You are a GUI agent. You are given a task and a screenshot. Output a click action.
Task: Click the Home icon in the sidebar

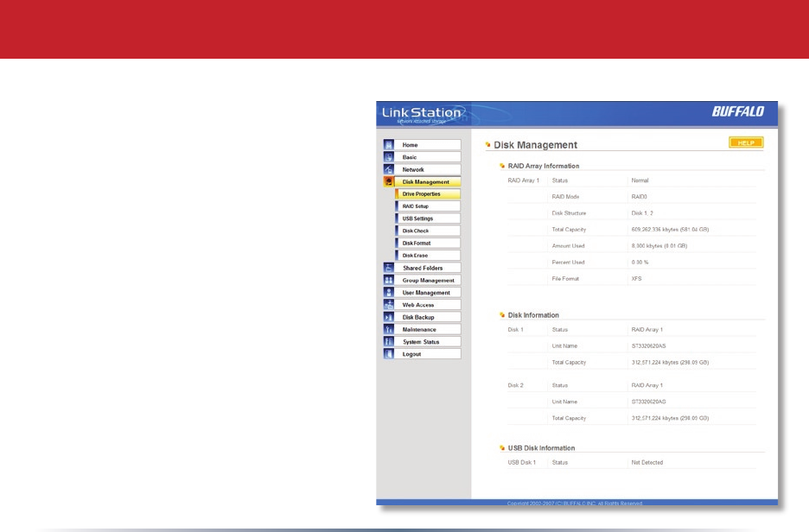[388, 145]
